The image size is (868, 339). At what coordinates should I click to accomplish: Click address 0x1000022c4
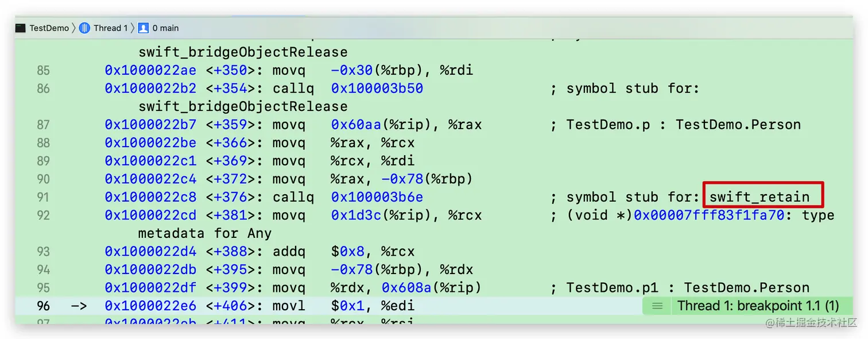coord(150,179)
